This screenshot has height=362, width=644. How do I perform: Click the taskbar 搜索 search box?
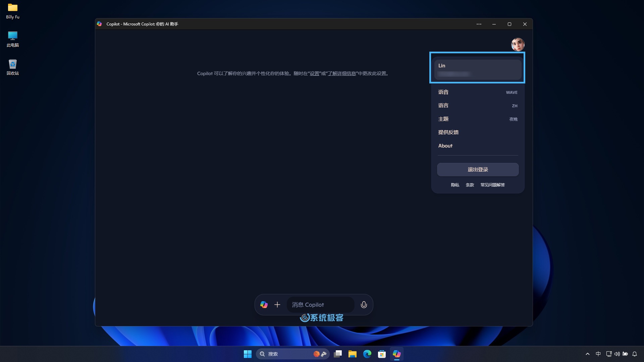click(x=292, y=354)
